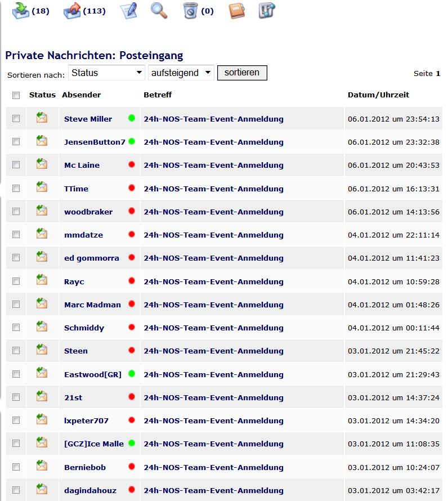The height and width of the screenshot is (501, 448).
Task: Open the inbox folder icon (18)
Action: pos(20,10)
